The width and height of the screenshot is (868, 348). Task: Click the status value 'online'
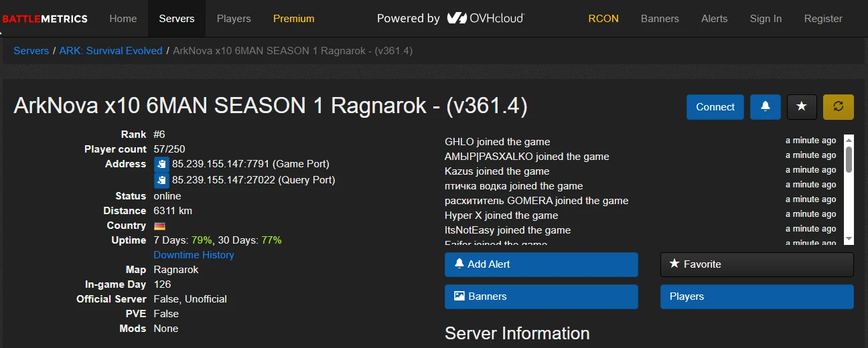point(167,196)
